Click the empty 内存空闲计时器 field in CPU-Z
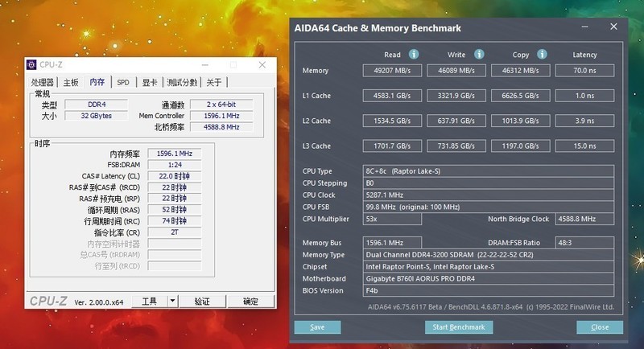The width and height of the screenshot is (644, 349). pos(175,244)
